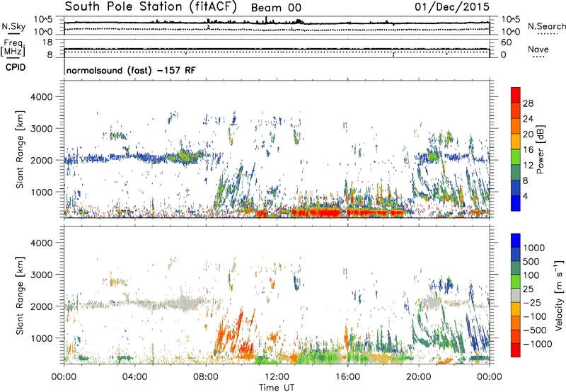
Task: Click the power colorbar '28' tick label
Action: click(528, 103)
